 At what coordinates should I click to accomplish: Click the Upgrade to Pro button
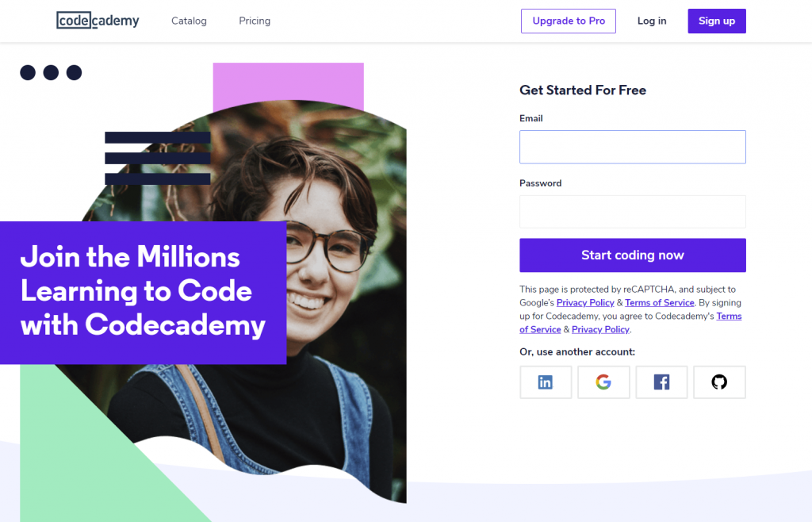(568, 21)
